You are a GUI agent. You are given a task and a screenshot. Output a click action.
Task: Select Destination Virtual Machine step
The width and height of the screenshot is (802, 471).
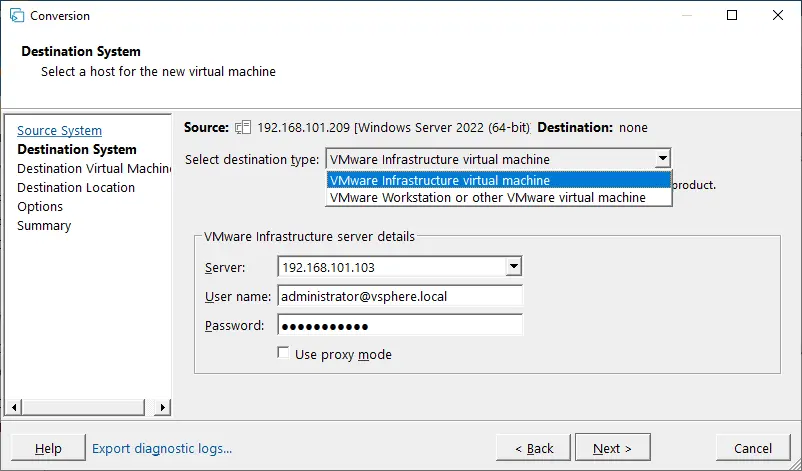tap(94, 168)
